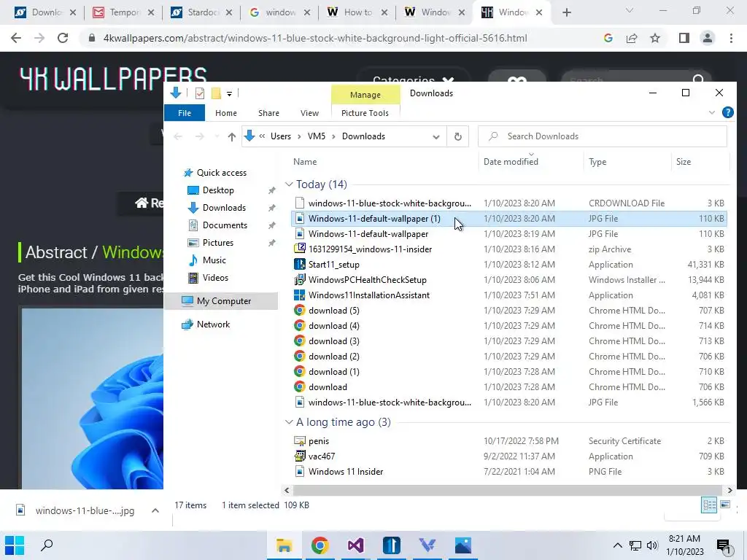The image size is (747, 560).
Task: Sort by Date modified column header
Action: 511,161
